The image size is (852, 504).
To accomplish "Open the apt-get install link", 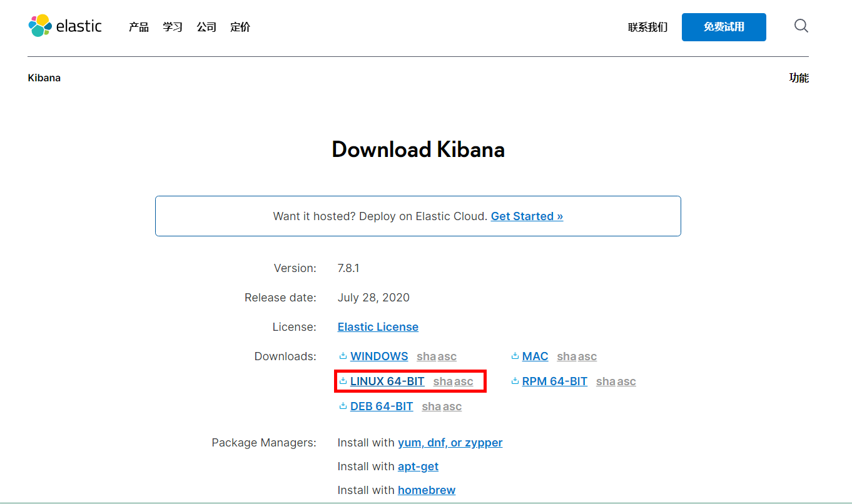I will 418,466.
